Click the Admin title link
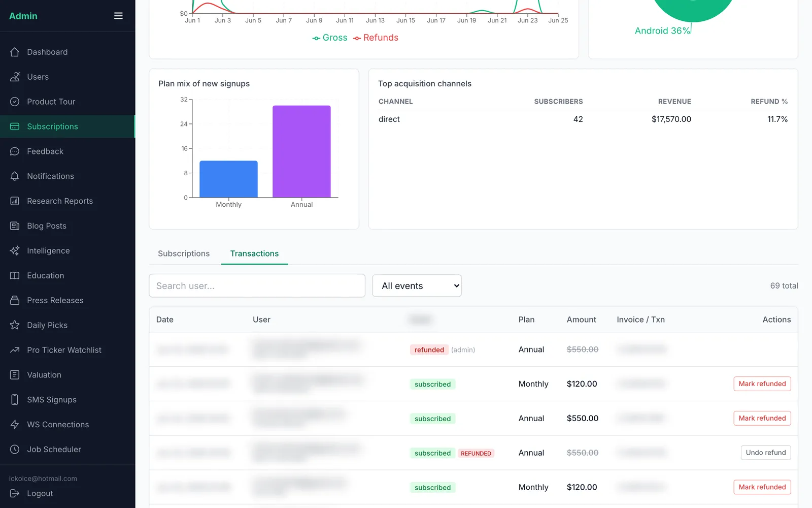Image resolution: width=812 pixels, height=508 pixels. pos(23,16)
